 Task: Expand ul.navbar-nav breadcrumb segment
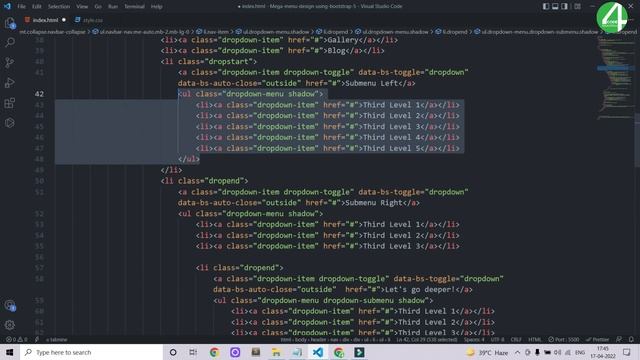click(141, 31)
